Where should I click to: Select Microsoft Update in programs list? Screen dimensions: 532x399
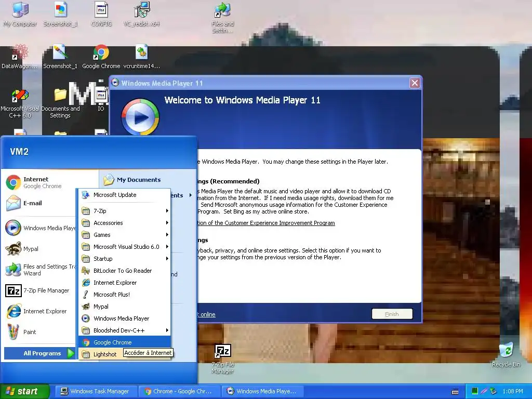pos(125,195)
